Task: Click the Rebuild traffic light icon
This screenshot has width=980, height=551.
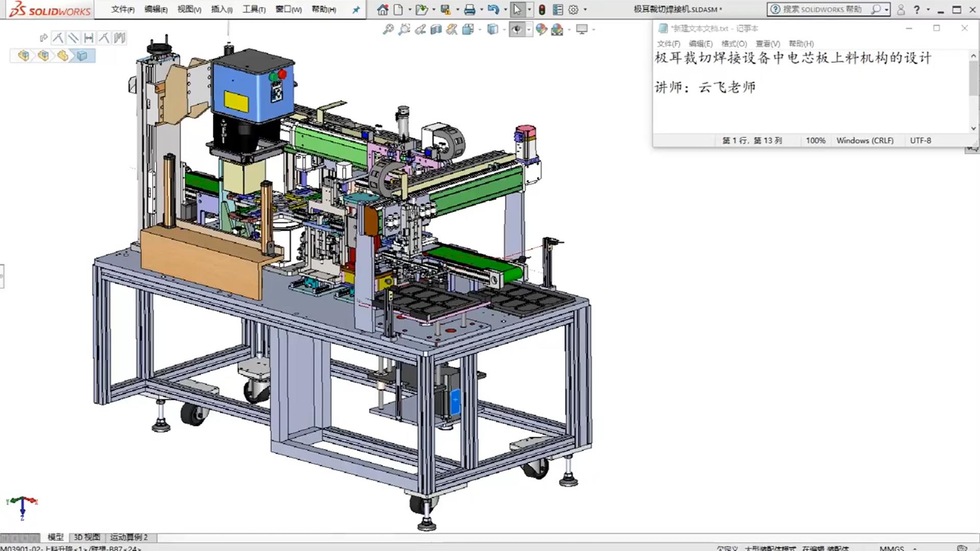Action: [x=542, y=9]
